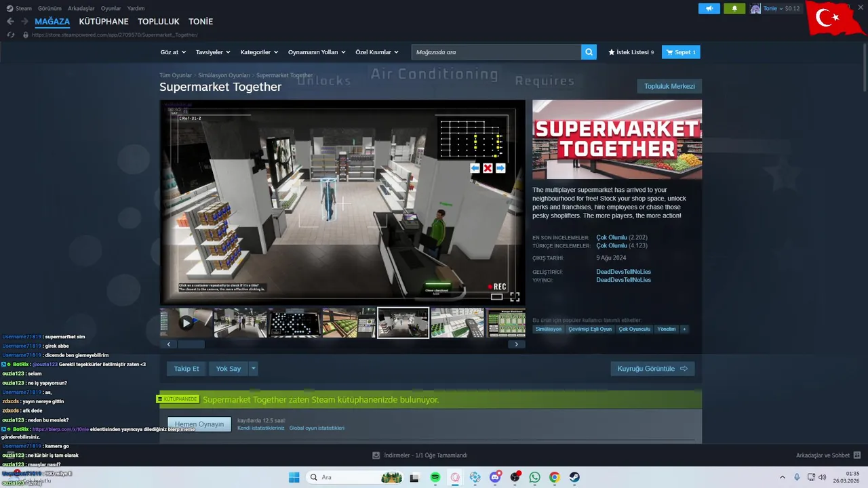This screenshot has width=868, height=488.
Task: Open WhatsApp from the taskbar
Action: 535,477
